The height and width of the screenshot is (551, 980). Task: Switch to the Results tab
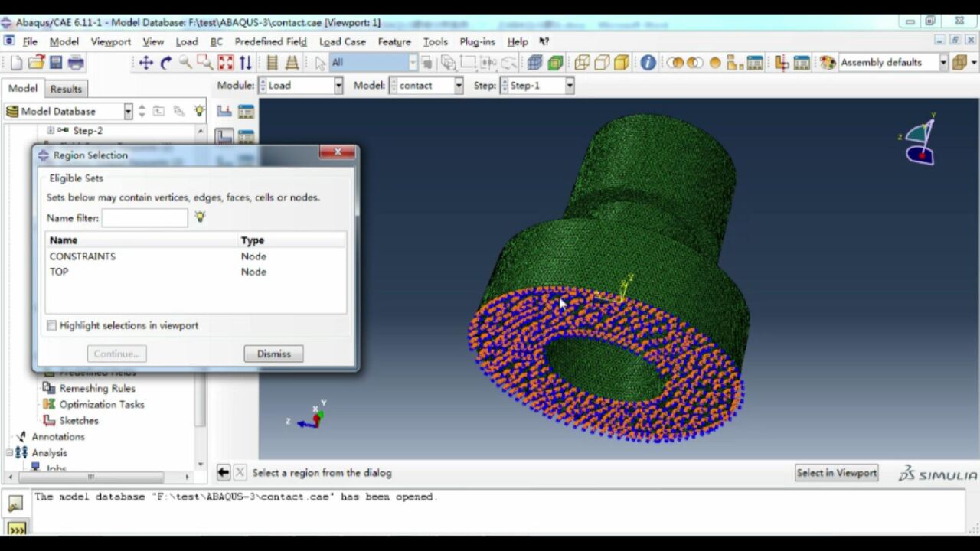click(x=66, y=89)
